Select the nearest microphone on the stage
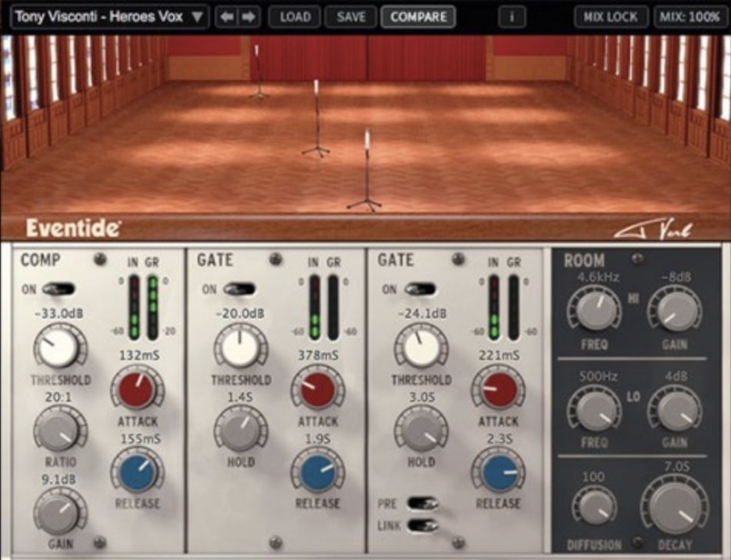Screen dimensions: 731x560 365,170
